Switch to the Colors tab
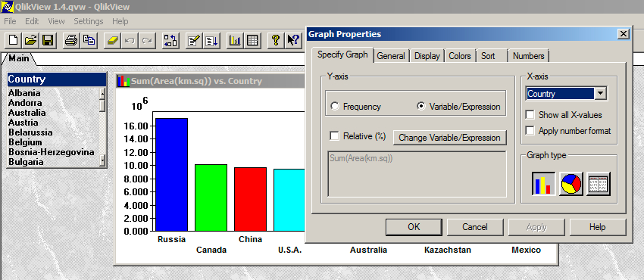644x280 pixels. coord(460,56)
